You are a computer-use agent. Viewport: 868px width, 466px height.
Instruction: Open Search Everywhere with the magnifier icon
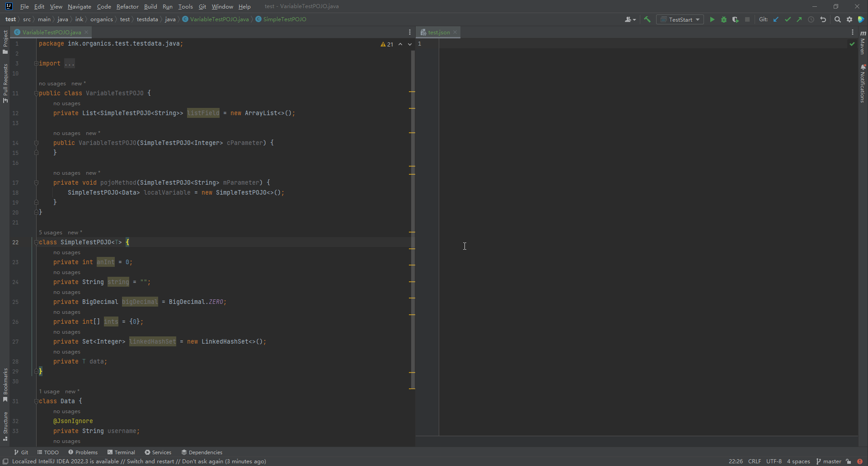tap(838, 19)
